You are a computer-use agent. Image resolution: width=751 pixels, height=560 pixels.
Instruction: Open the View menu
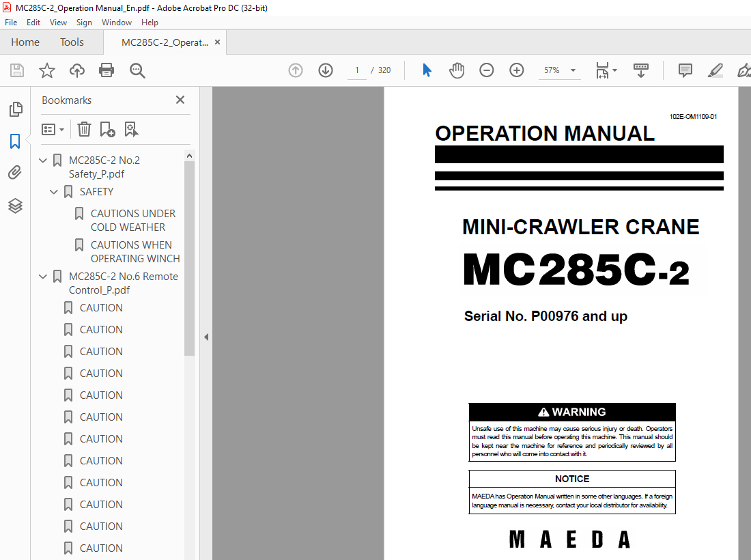58,23
